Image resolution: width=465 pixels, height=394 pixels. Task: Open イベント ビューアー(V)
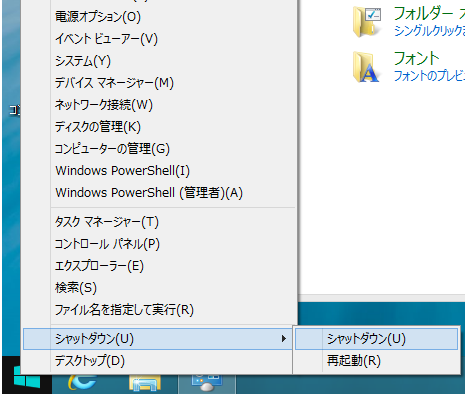click(x=159, y=39)
